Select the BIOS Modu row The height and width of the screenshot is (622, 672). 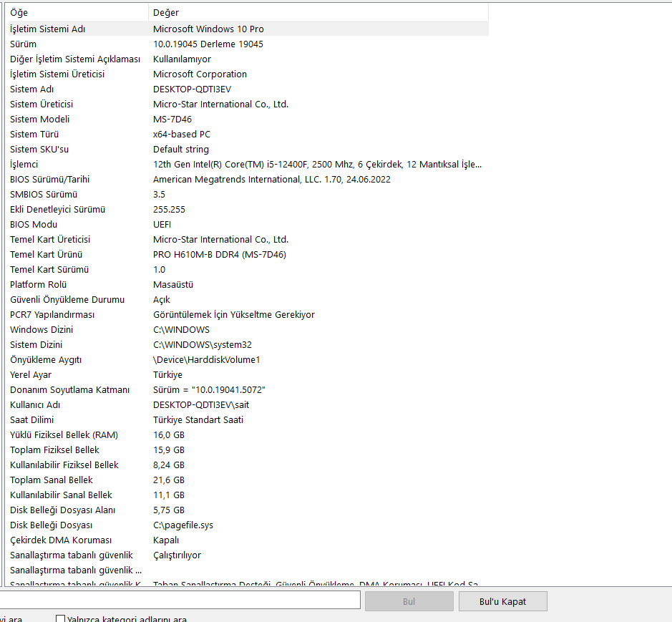click(248, 224)
